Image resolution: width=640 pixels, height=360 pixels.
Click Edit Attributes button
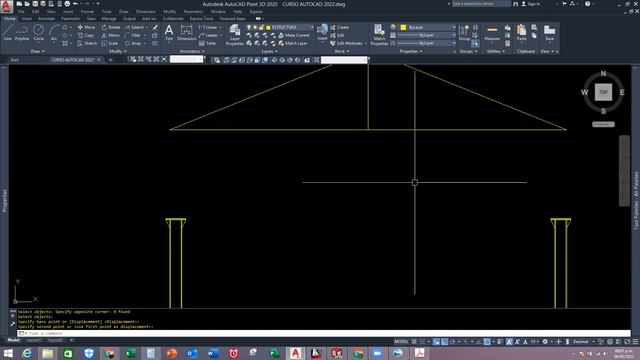pyautogui.click(x=347, y=43)
